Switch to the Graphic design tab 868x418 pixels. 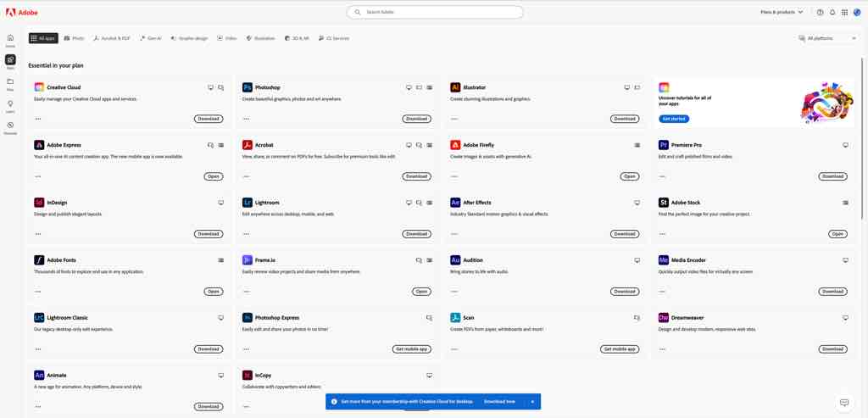tap(189, 38)
